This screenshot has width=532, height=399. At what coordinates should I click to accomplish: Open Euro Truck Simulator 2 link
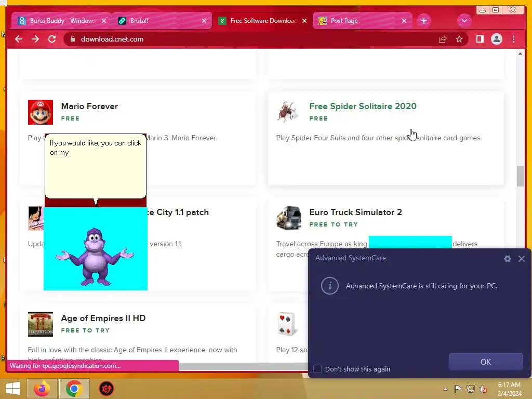coord(355,212)
